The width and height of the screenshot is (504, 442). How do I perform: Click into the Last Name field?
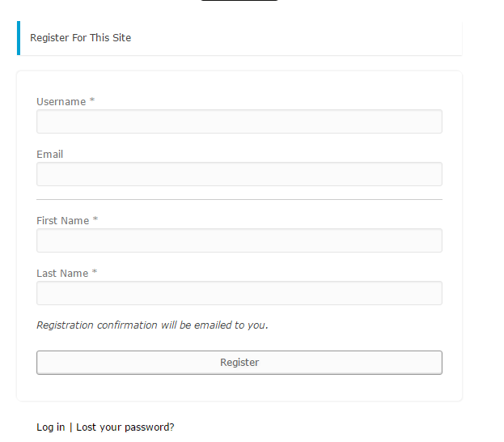(239, 293)
